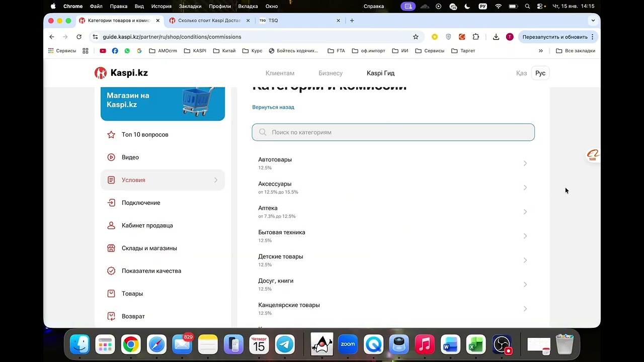Click the magnifier icon in category search
644x362 pixels.
pos(263,132)
